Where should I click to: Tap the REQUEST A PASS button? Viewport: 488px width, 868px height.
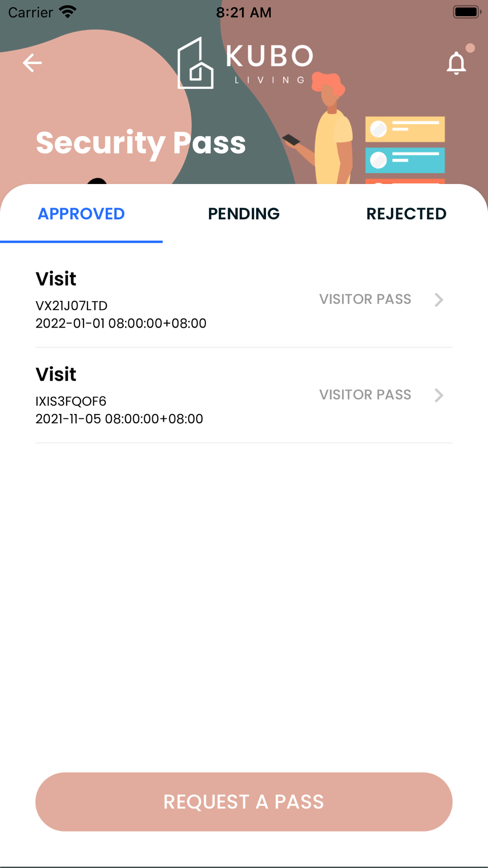click(244, 802)
